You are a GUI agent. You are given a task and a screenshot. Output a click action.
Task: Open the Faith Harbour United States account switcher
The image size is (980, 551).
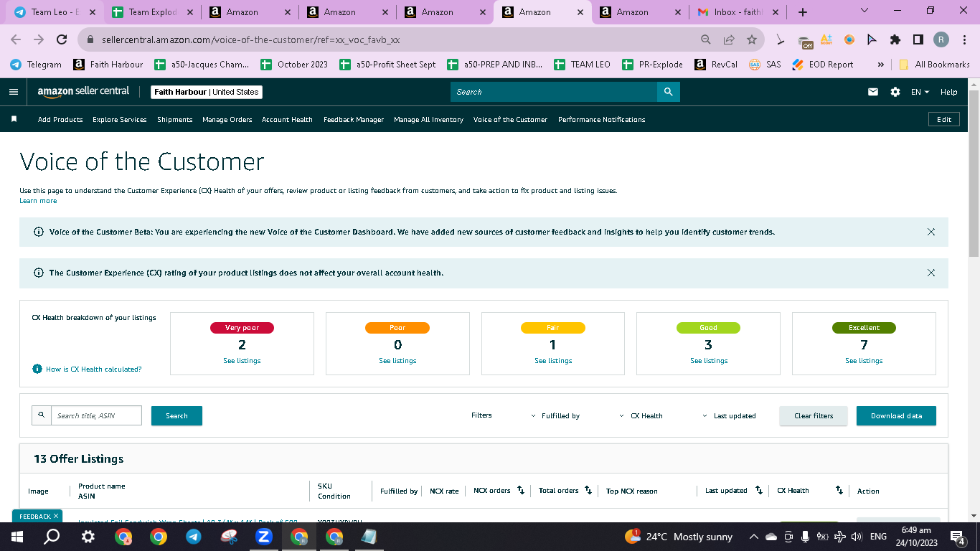click(207, 92)
